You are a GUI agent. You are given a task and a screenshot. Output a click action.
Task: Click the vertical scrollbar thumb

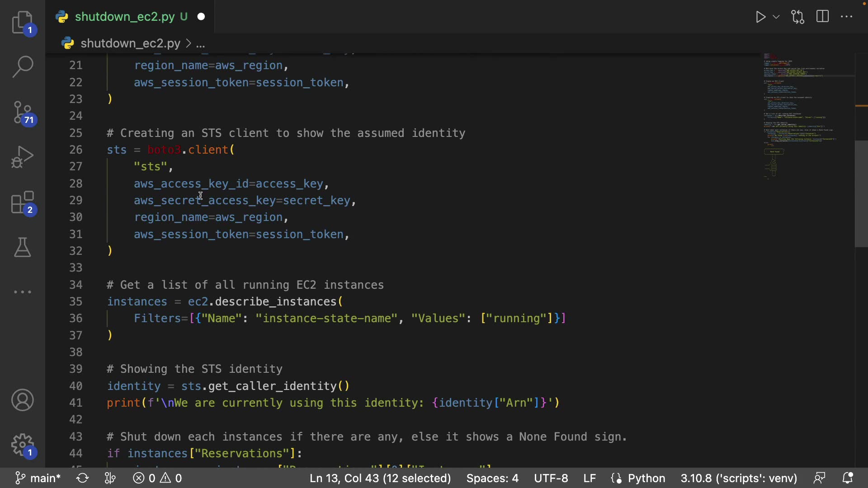pos(861,194)
